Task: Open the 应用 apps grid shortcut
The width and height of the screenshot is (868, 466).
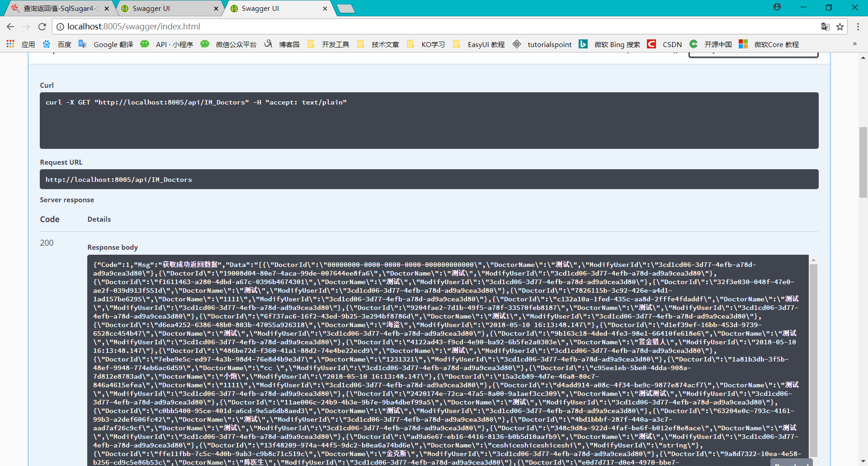Action: point(21,44)
